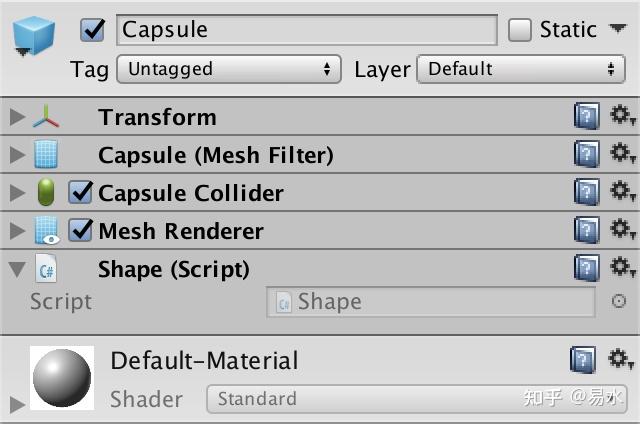Viewport: 640px width, 424px height.
Task: Open the Default-Material gear settings menu
Action: pyautogui.click(x=622, y=359)
